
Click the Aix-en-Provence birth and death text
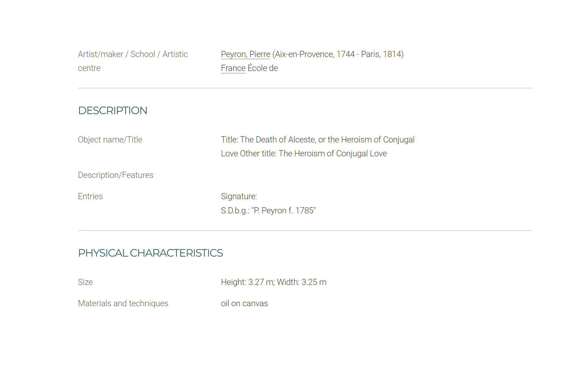click(338, 54)
